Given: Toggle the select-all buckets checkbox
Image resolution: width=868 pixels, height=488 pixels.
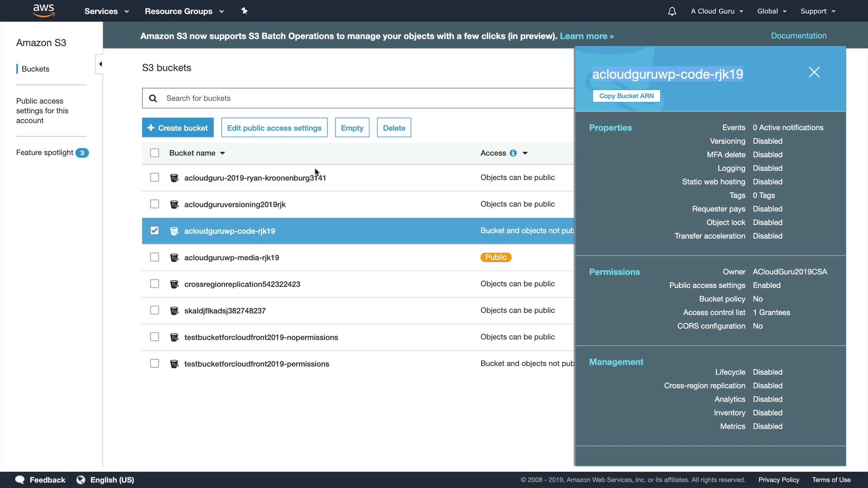Looking at the screenshot, I should 155,153.
